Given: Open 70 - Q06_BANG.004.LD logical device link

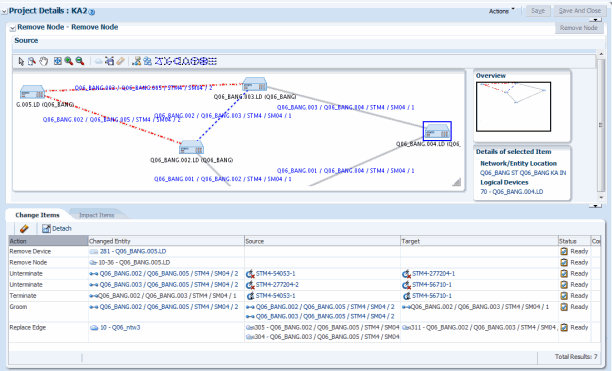Looking at the screenshot, I should (511, 192).
